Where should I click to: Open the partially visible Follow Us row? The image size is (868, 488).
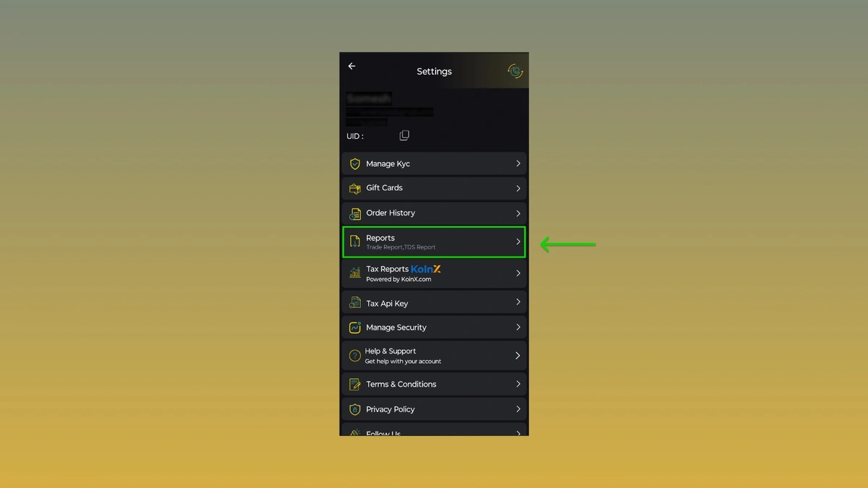[434, 430]
